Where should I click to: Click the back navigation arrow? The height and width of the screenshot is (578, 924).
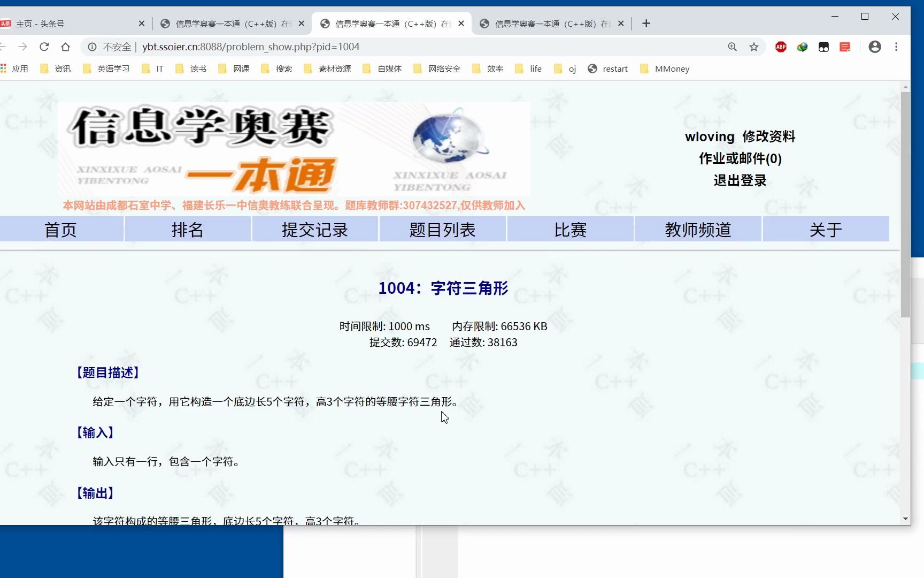coord(4,47)
